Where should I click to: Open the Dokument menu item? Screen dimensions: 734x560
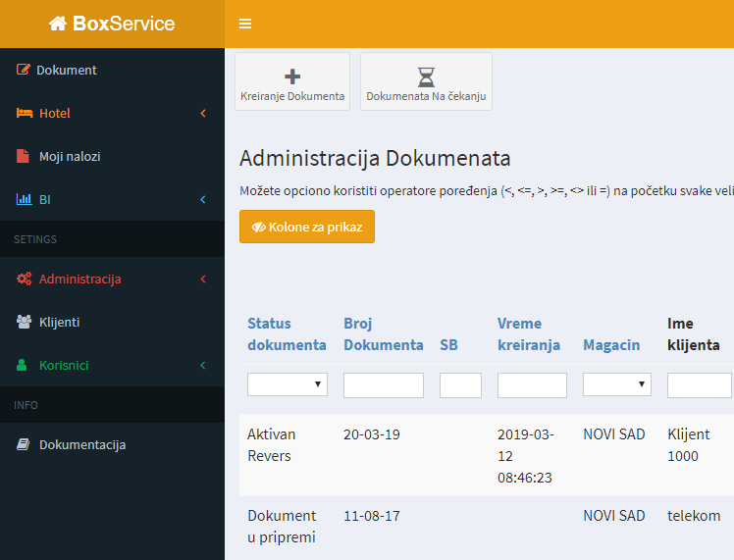[112, 70]
